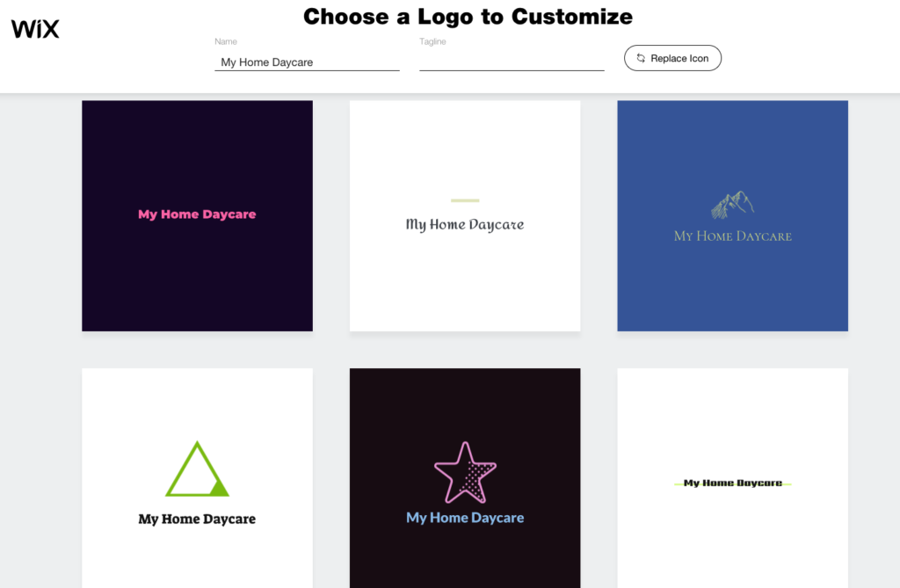Focus the empty Tagline field
Image resolution: width=900 pixels, height=588 pixels.
[512, 62]
